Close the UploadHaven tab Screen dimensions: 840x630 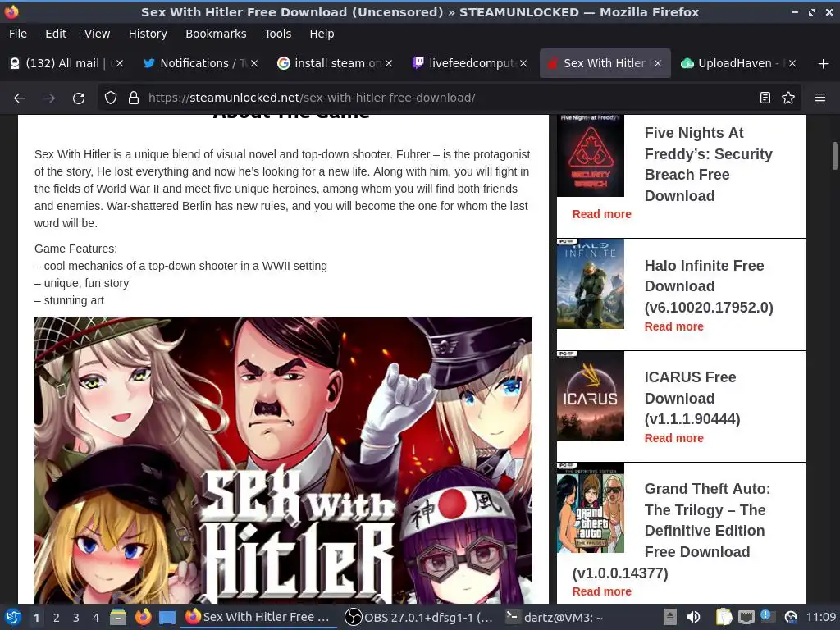click(x=792, y=63)
